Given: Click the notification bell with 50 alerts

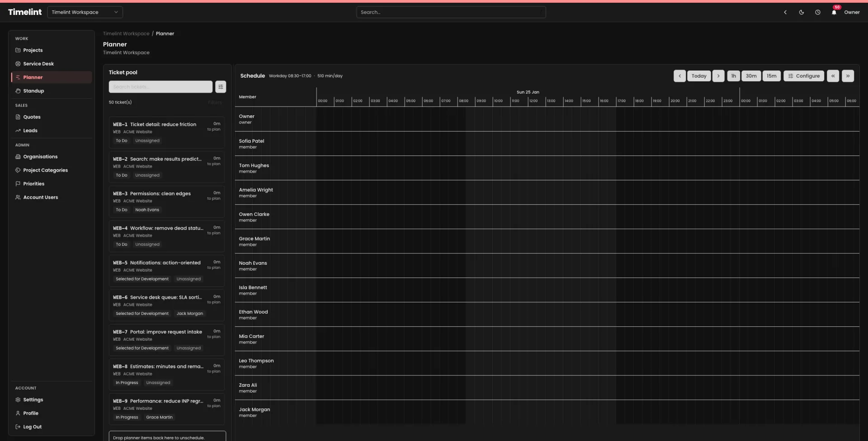Looking at the screenshot, I should click(834, 12).
